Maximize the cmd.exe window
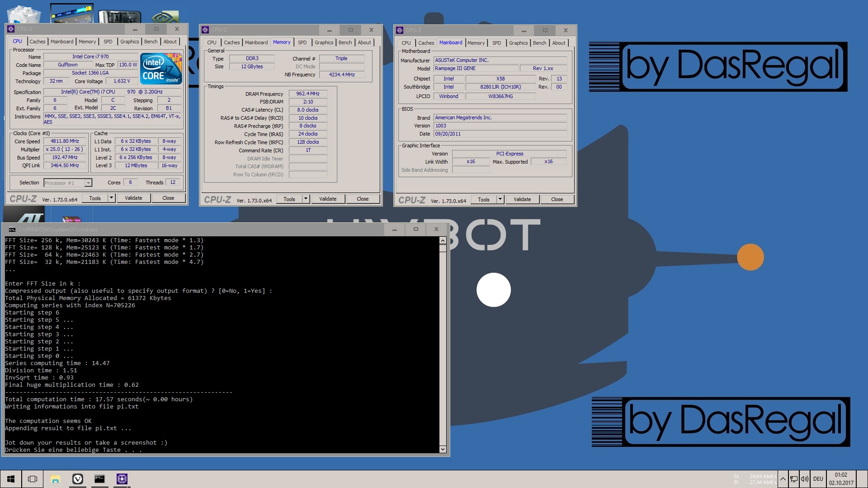 click(416, 230)
